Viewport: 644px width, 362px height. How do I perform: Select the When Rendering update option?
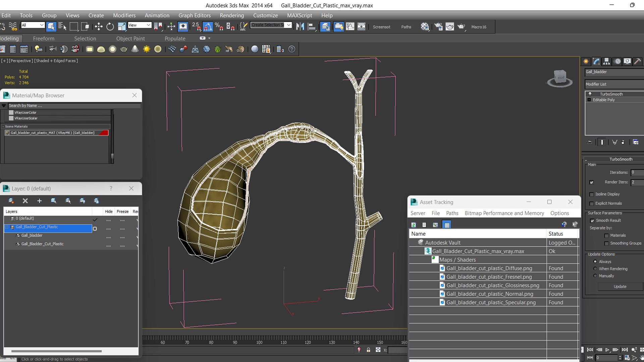[595, 269]
